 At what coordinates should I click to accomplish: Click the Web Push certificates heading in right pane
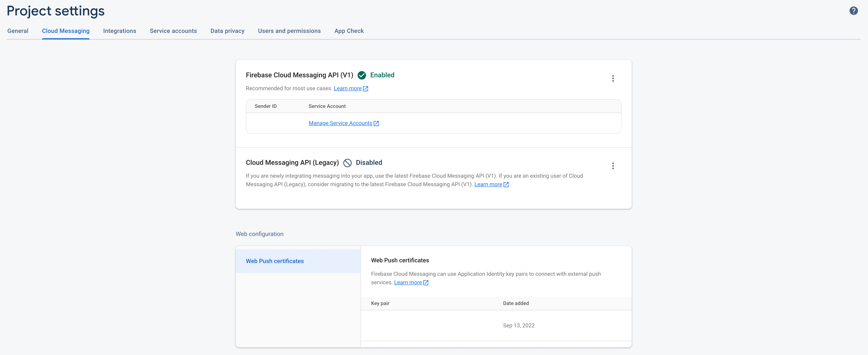pos(400,261)
